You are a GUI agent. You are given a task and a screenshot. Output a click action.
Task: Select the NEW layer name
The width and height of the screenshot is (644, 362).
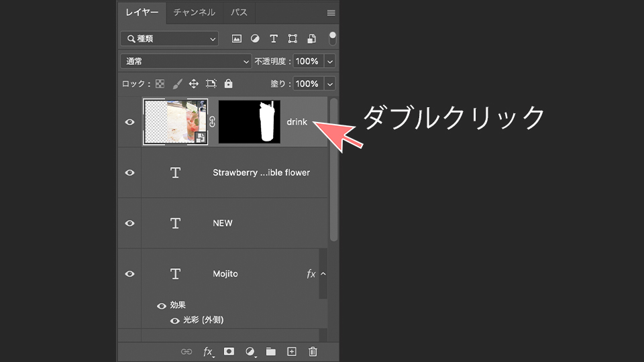point(223,223)
